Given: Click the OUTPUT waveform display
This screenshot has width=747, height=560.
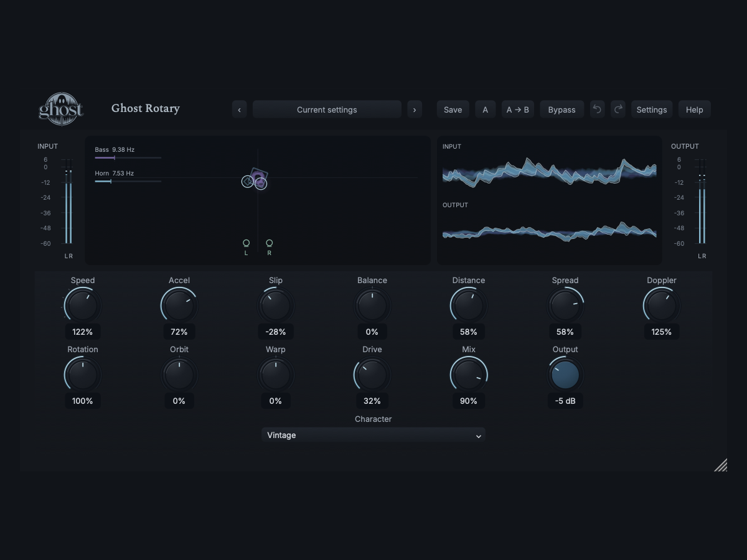Looking at the screenshot, I should click(x=550, y=231).
